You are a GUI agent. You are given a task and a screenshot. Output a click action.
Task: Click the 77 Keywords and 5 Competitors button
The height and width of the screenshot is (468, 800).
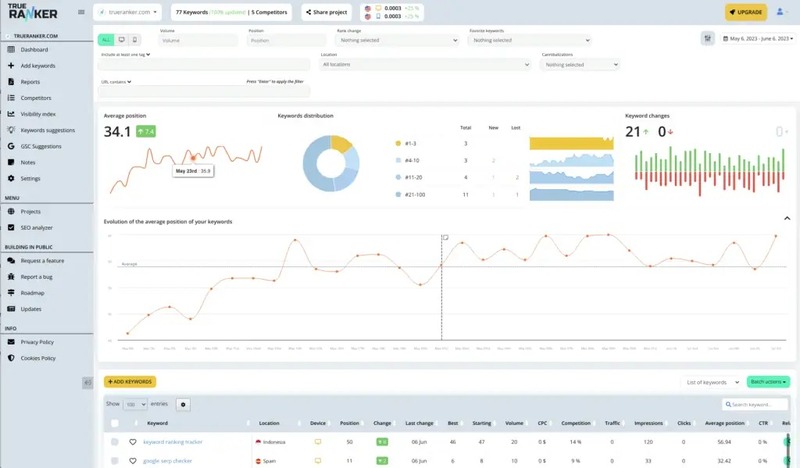(231, 12)
